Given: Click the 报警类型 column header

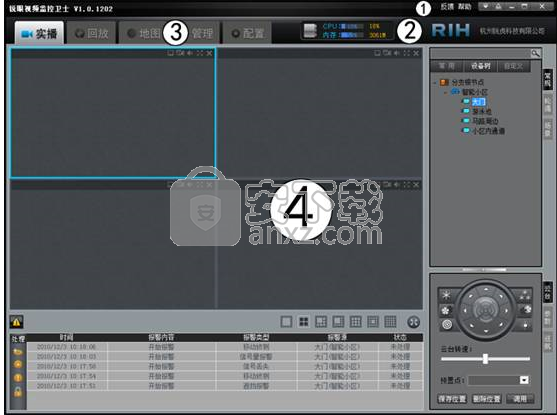Looking at the screenshot, I should click(x=256, y=337).
